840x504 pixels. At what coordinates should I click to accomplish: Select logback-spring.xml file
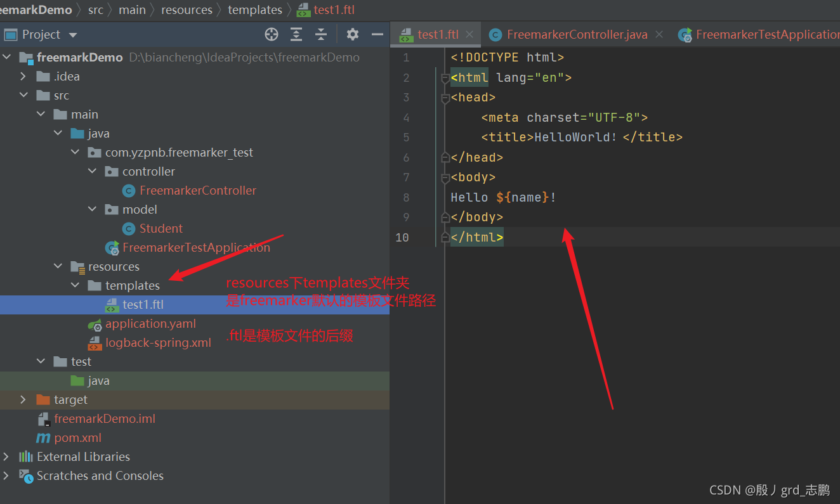[x=158, y=342]
